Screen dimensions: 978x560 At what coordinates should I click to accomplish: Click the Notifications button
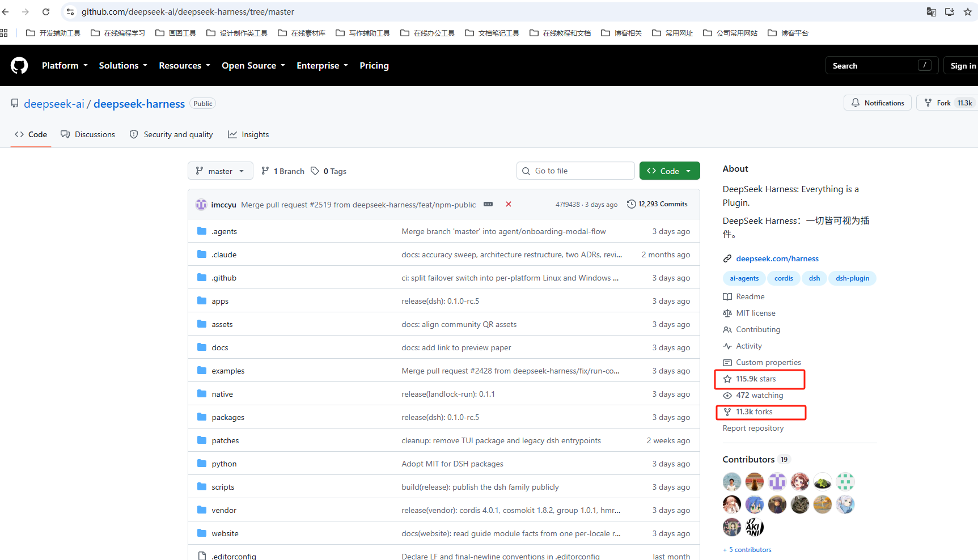pos(878,103)
